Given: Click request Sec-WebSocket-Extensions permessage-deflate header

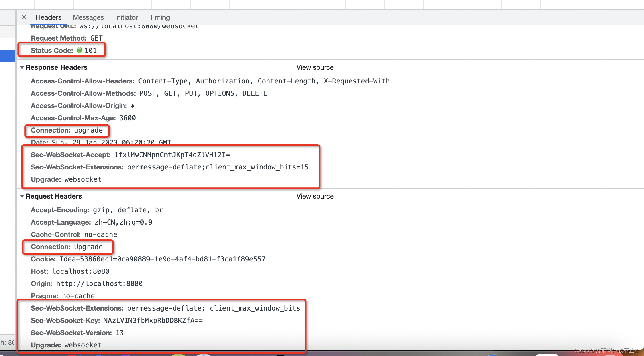Looking at the screenshot, I should 166,308.
